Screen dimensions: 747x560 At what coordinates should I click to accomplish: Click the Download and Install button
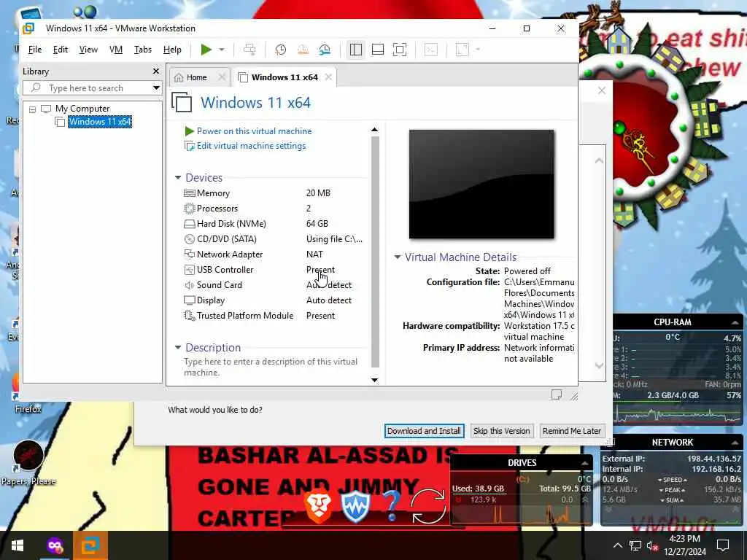(x=424, y=431)
